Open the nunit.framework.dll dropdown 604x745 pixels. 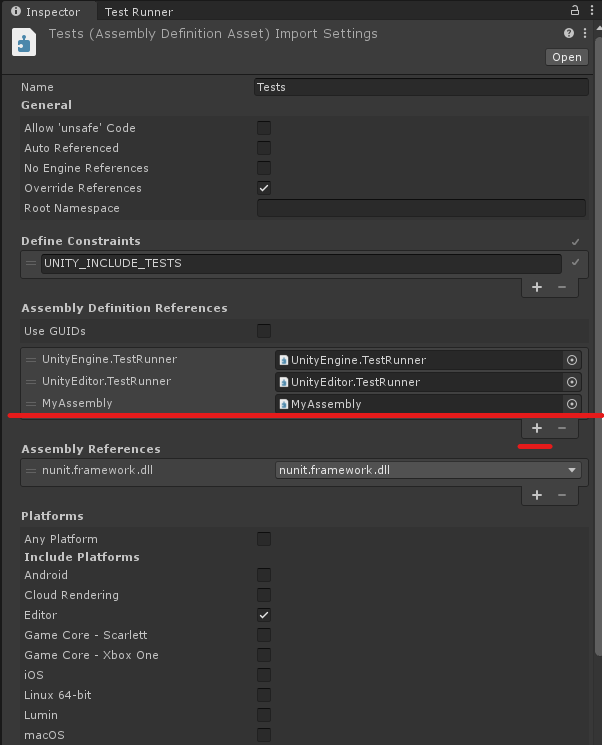[429, 471]
